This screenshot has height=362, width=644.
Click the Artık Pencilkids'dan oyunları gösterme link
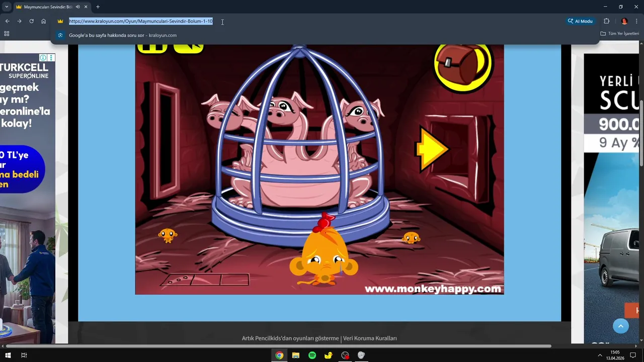click(x=290, y=338)
